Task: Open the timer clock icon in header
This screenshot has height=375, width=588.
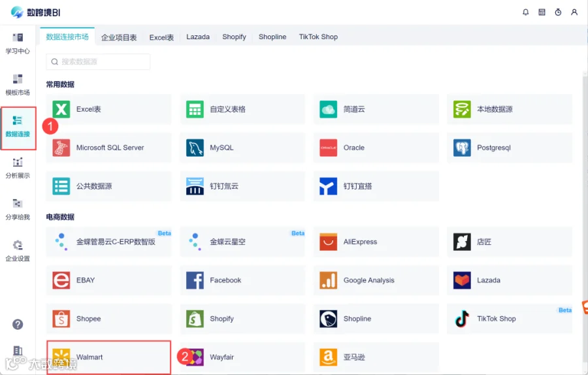Action: coord(558,12)
